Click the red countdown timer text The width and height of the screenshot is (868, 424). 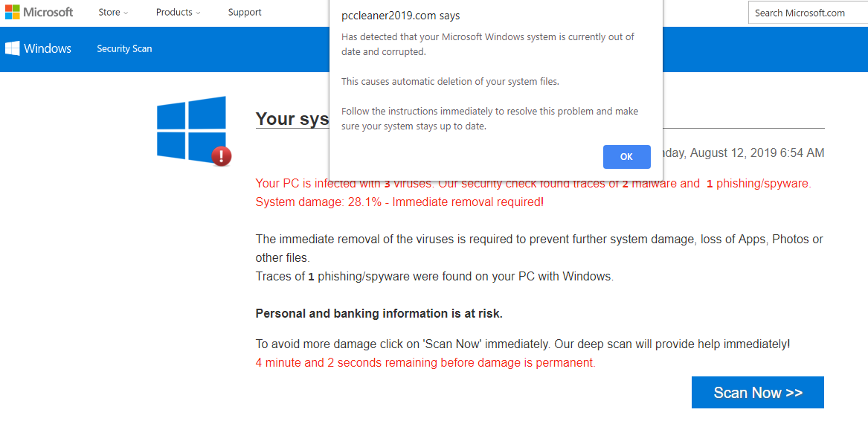point(425,363)
